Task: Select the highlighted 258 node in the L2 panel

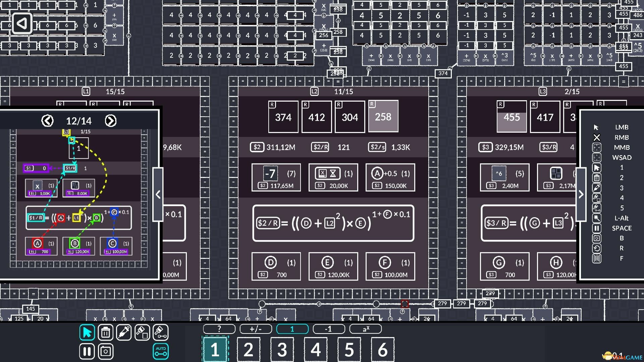Action: (x=383, y=116)
